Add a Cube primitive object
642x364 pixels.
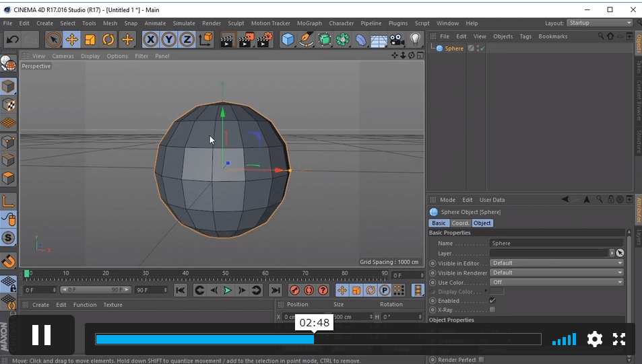[x=288, y=40]
